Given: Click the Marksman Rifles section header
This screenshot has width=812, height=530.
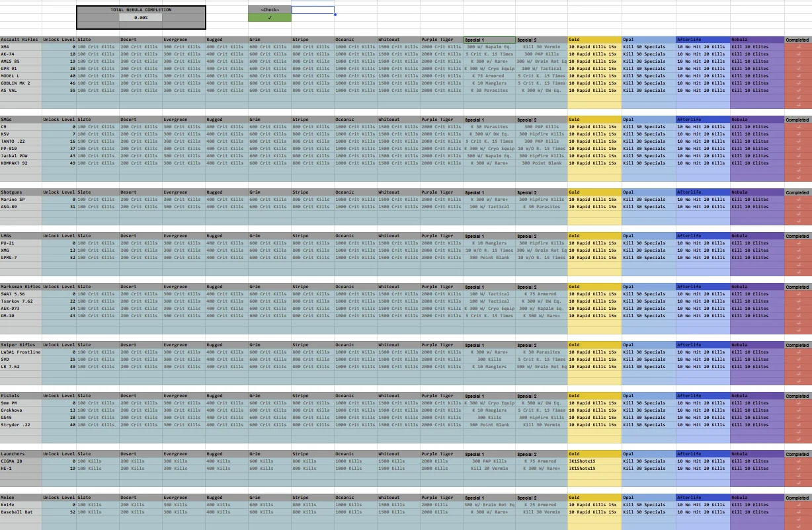Looking at the screenshot, I should (x=20, y=287).
